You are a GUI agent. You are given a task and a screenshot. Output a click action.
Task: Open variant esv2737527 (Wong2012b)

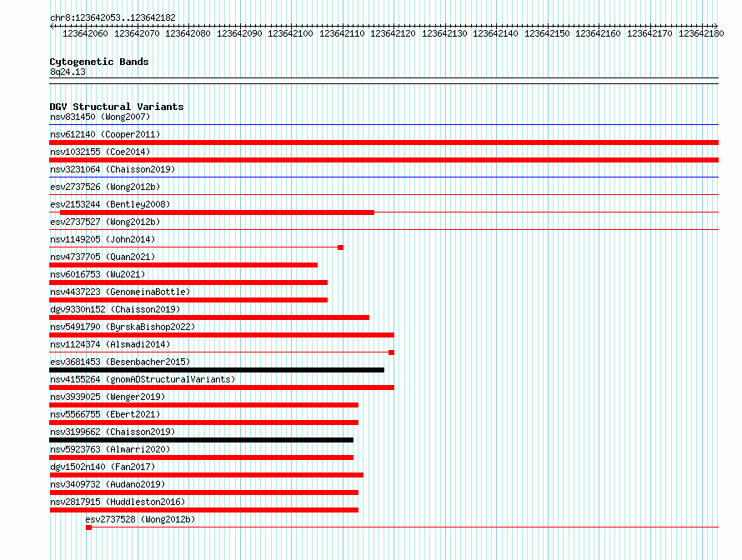(105, 222)
